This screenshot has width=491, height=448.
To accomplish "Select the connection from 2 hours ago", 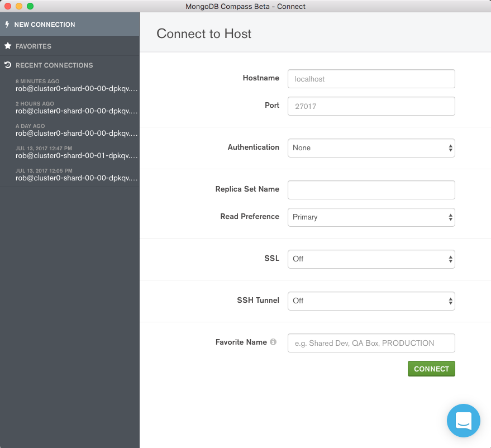I will [x=70, y=107].
